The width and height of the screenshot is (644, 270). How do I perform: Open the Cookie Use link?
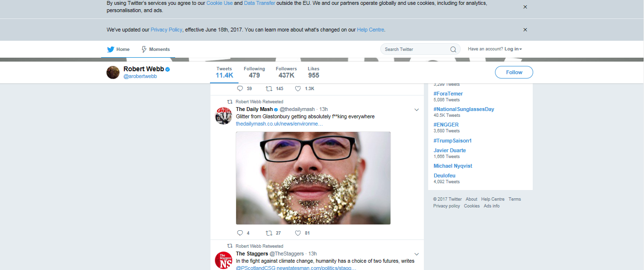pos(220,3)
